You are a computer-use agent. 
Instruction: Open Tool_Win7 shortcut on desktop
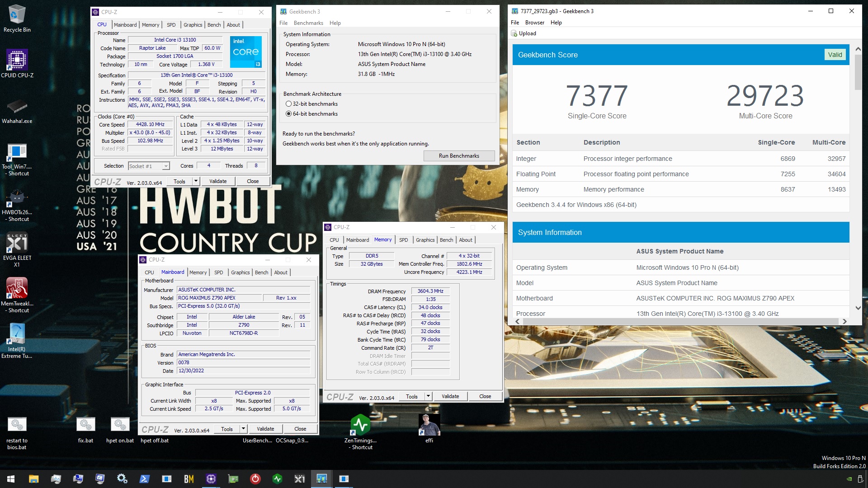pos(17,159)
